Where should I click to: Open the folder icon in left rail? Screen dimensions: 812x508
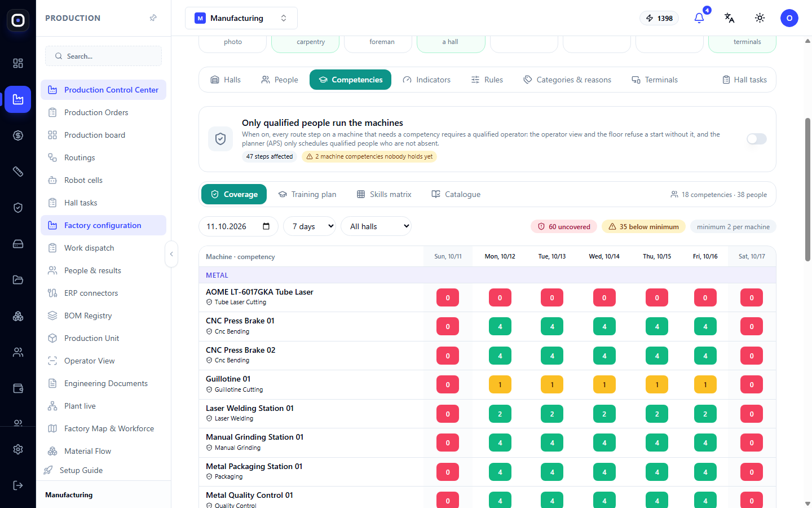coord(18,280)
